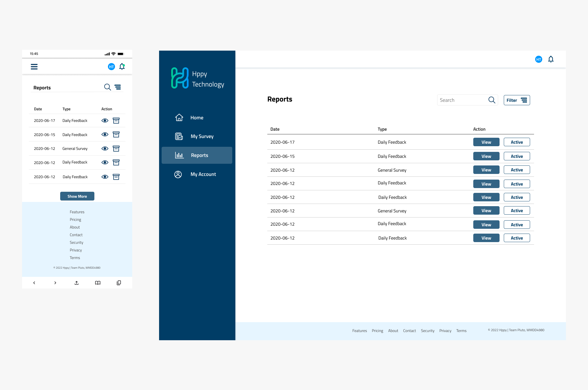This screenshot has height=390, width=588.
Task: View mobile 2020-06-15 report via eye icon
Action: click(x=105, y=134)
